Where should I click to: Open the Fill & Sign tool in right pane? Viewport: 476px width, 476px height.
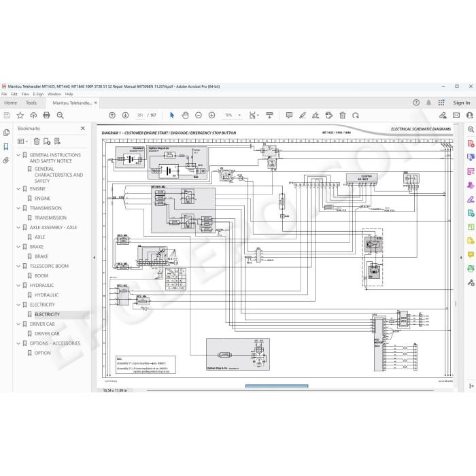(x=471, y=199)
